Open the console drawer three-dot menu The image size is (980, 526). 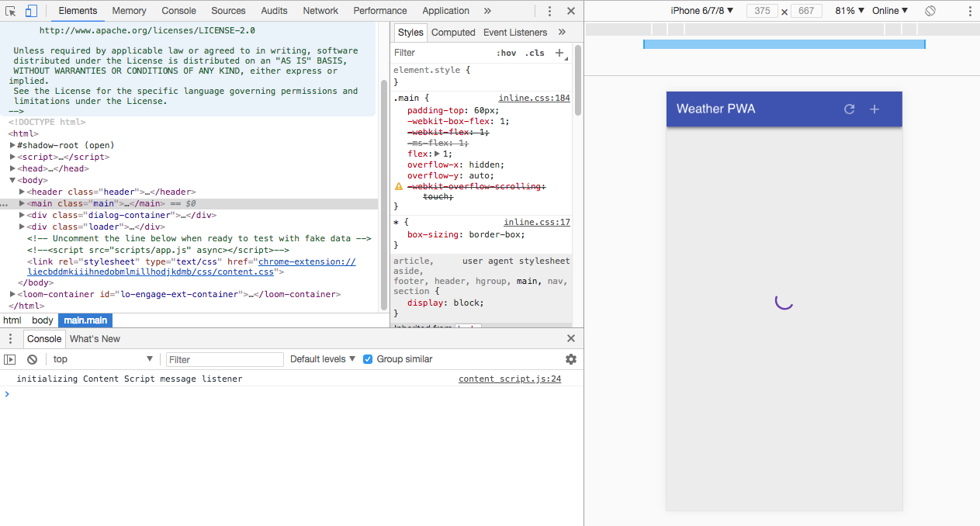(x=10, y=338)
